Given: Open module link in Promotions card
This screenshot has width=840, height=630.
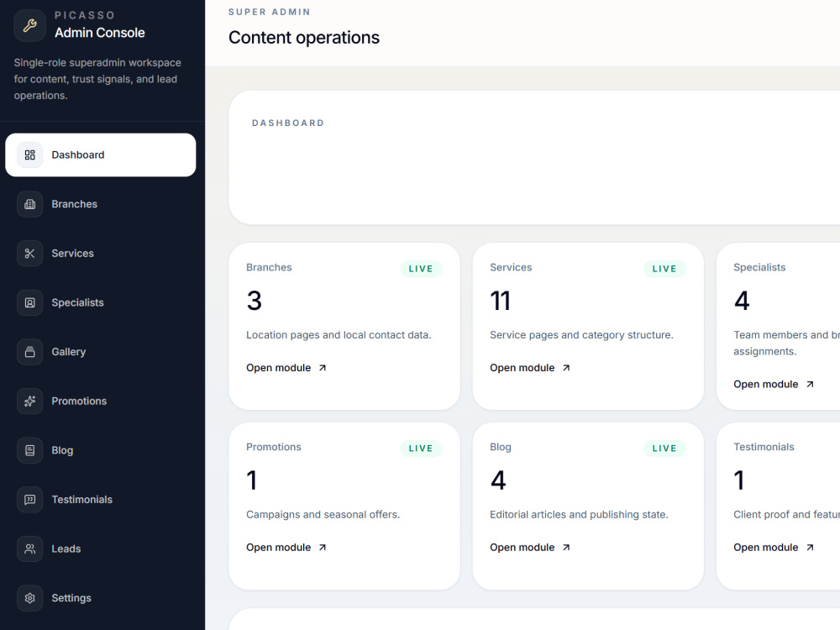Looking at the screenshot, I should coord(286,548).
